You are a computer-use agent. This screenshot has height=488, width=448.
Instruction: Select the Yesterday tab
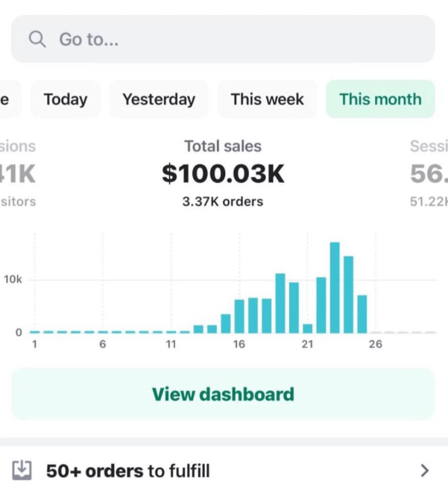pyautogui.click(x=159, y=99)
